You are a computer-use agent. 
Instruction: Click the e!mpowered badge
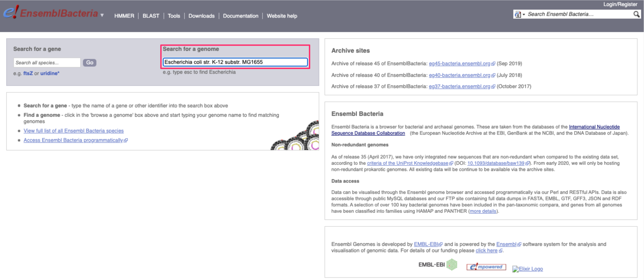(486, 267)
